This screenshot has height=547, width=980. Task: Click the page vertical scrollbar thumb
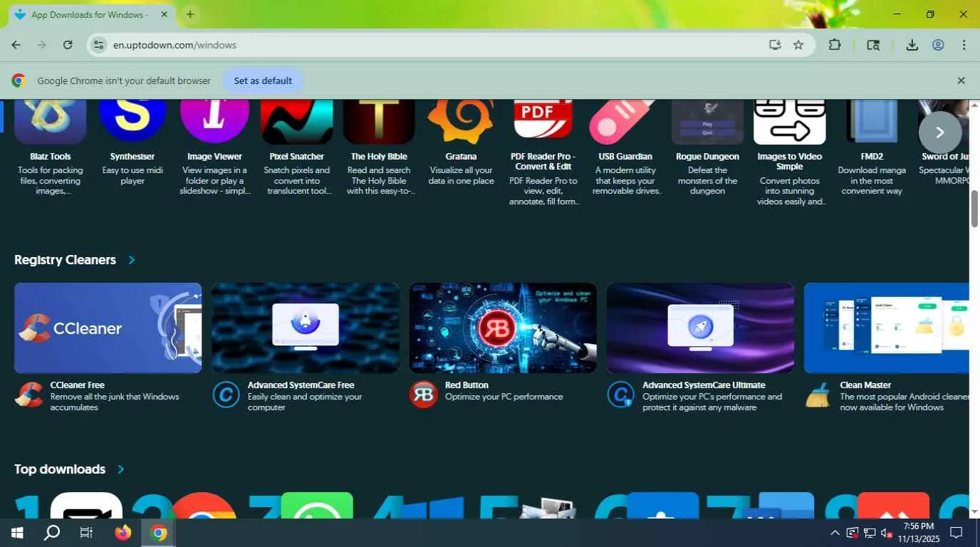click(x=974, y=209)
